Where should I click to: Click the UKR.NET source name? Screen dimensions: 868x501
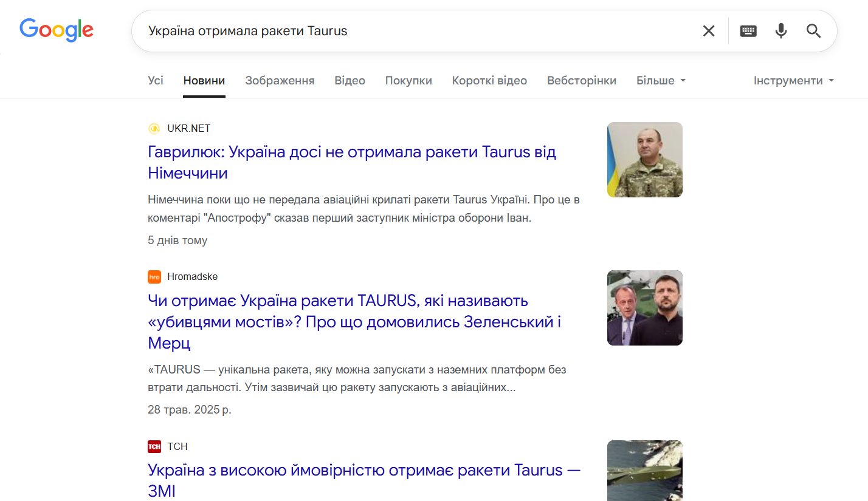pyautogui.click(x=189, y=128)
